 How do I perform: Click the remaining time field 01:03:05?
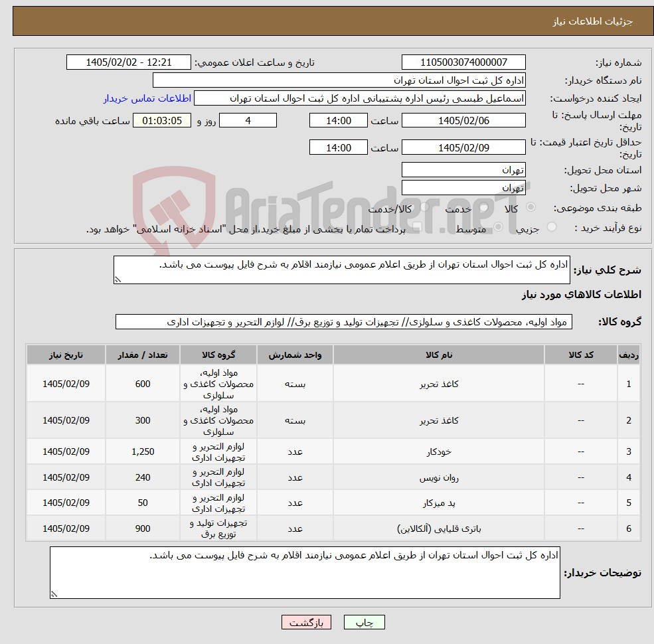tap(162, 121)
